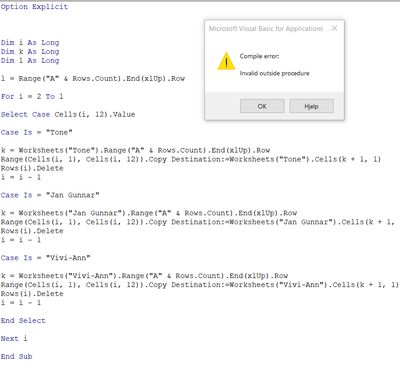Close the Microsoft Visual Basic error dialog
This screenshot has width=400, height=378.
334,28
